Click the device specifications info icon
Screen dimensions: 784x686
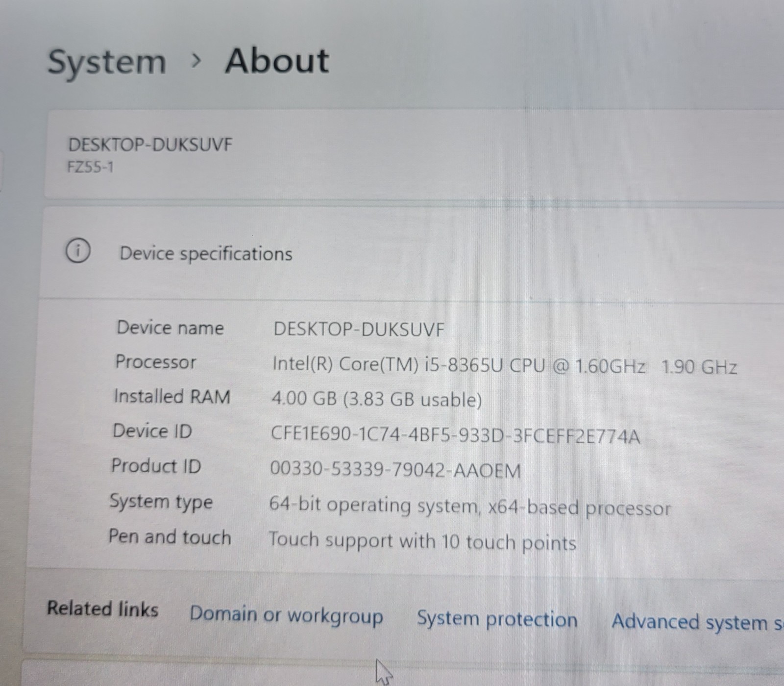77,252
